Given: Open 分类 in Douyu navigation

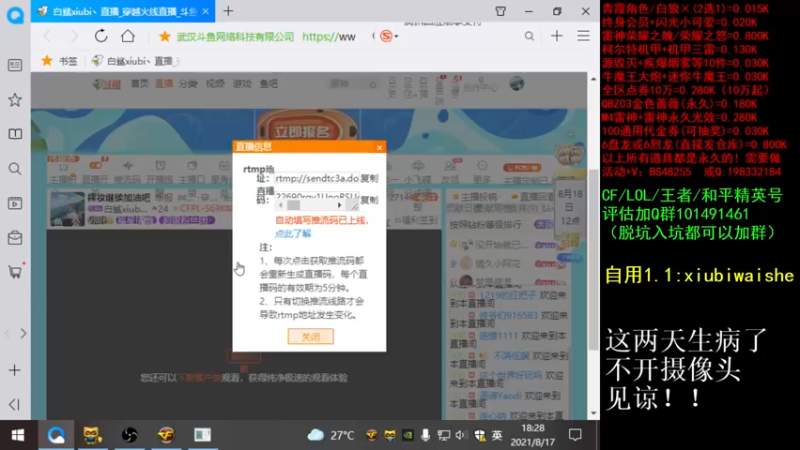Looking at the screenshot, I should pyautogui.click(x=188, y=84).
